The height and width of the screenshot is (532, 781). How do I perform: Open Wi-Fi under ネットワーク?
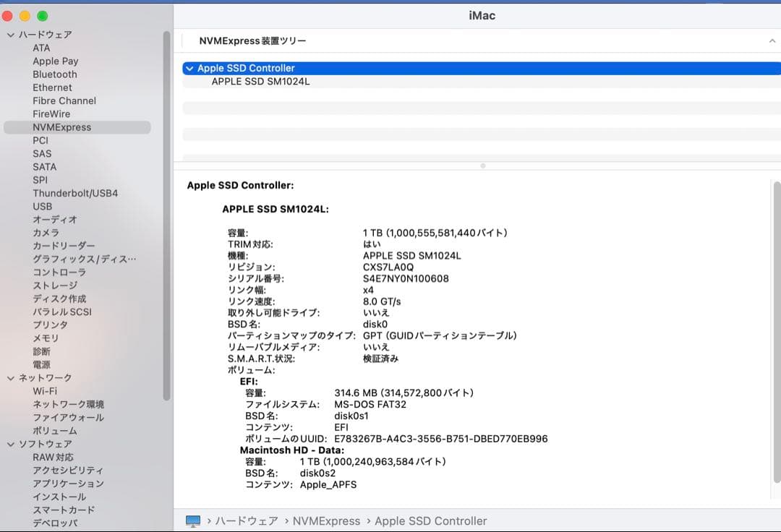[45, 391]
